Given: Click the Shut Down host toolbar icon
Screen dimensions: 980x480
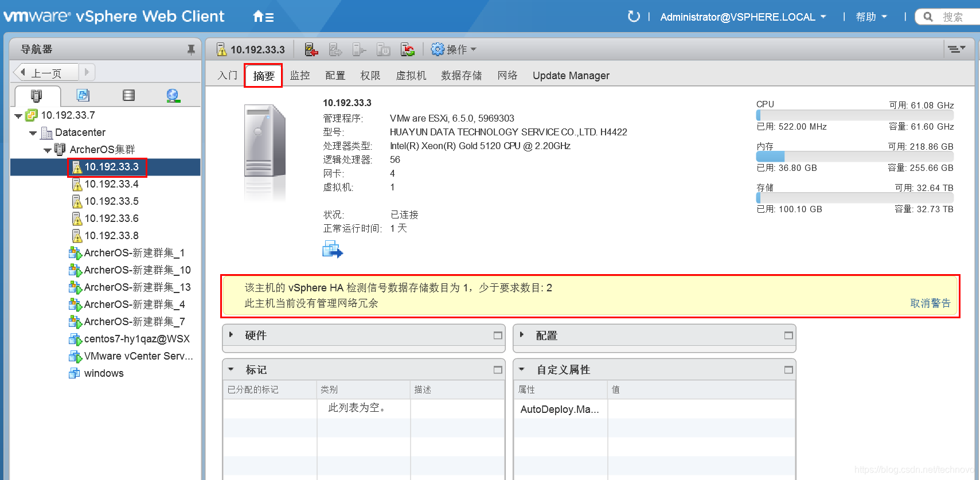Looking at the screenshot, I should (383, 50).
